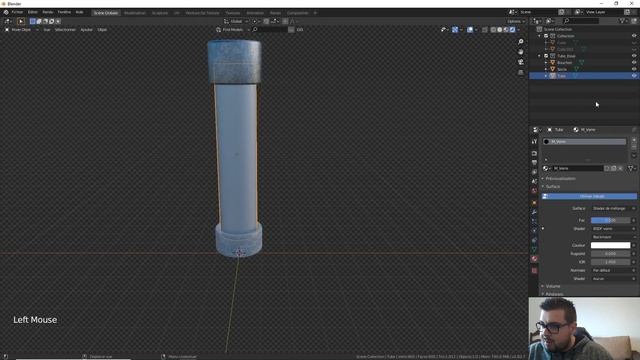The image size is (640, 360).
Task: Open the Global transform orientation dropdown
Action: (236, 21)
